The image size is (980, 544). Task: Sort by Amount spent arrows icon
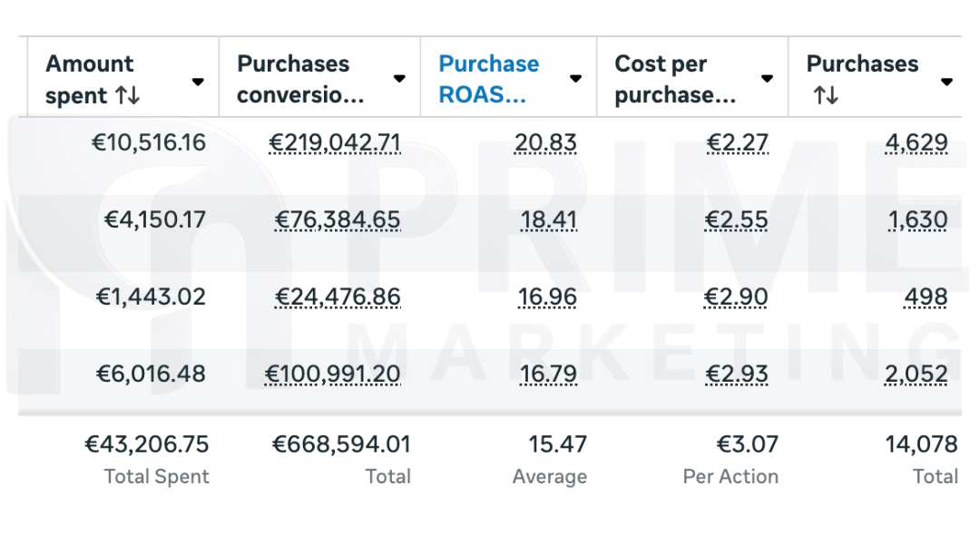tap(128, 95)
